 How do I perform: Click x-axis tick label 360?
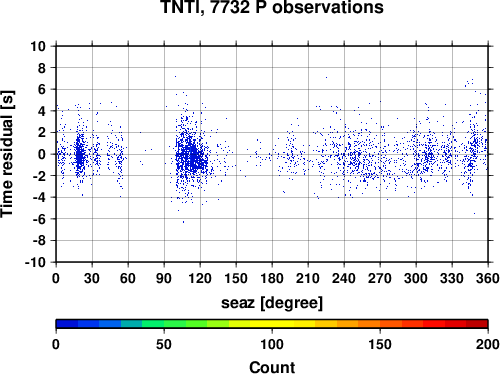pyautogui.click(x=488, y=278)
